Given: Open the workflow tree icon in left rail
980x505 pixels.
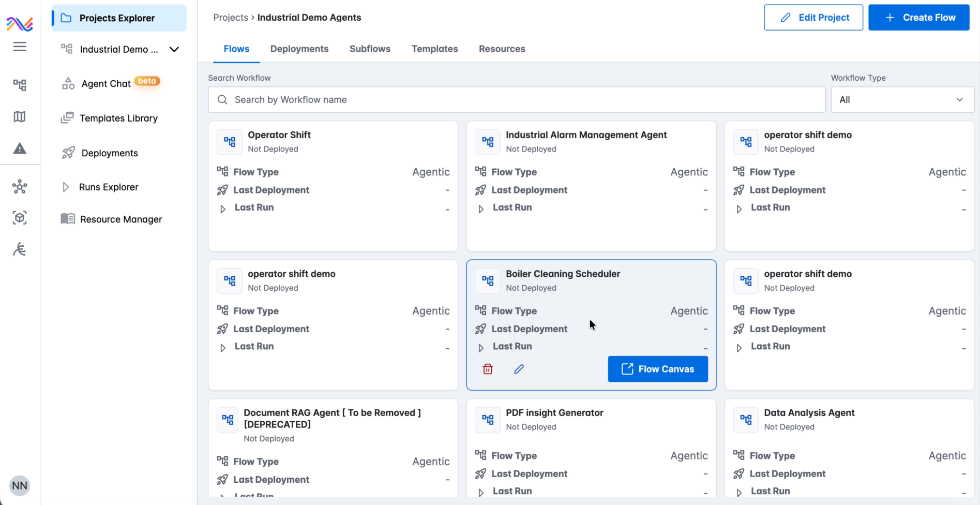Looking at the screenshot, I should coord(20,85).
